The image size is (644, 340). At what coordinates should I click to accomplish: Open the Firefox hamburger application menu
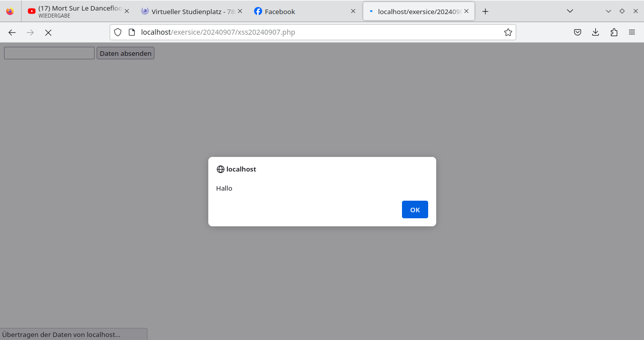632,32
